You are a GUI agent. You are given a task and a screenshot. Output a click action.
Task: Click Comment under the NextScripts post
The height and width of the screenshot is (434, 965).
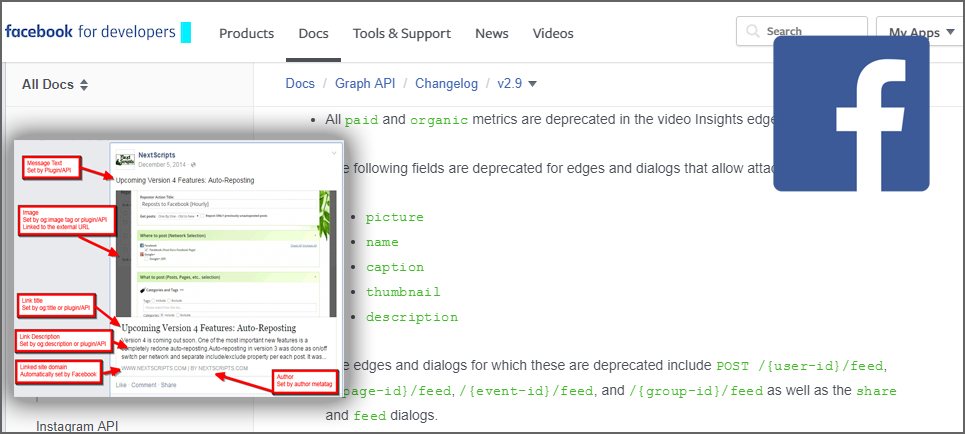[x=143, y=385]
